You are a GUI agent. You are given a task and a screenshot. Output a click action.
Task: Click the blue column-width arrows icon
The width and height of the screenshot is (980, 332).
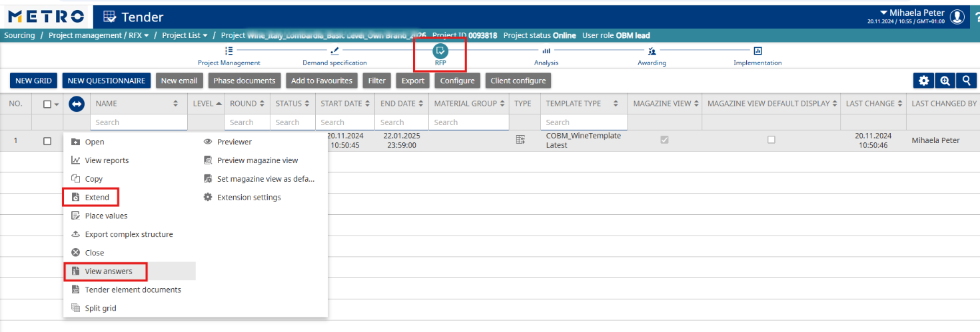pos(77,104)
